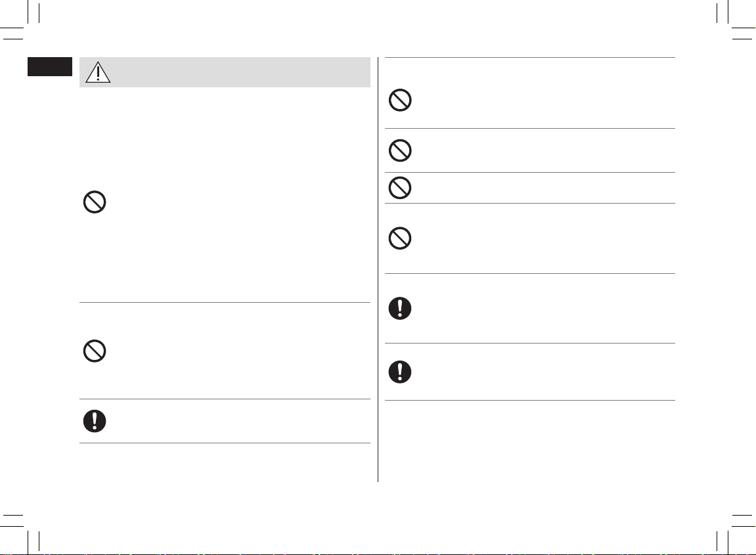Click the gray warning header banner

pos(225,72)
